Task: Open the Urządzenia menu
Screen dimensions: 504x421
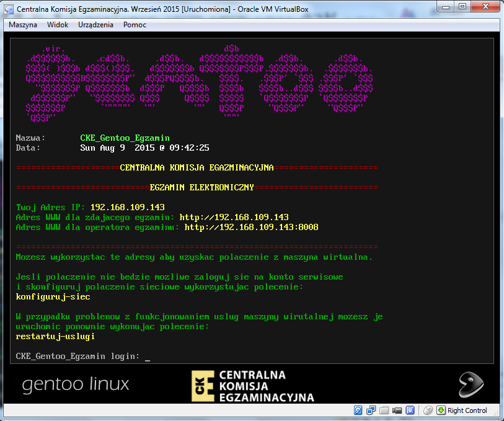Action: pos(95,25)
